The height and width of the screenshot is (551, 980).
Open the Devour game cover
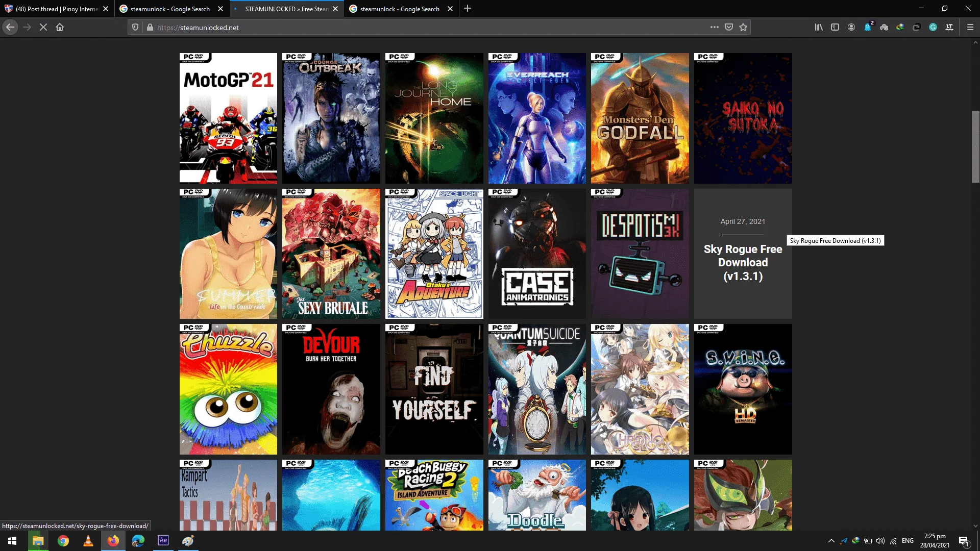331,389
